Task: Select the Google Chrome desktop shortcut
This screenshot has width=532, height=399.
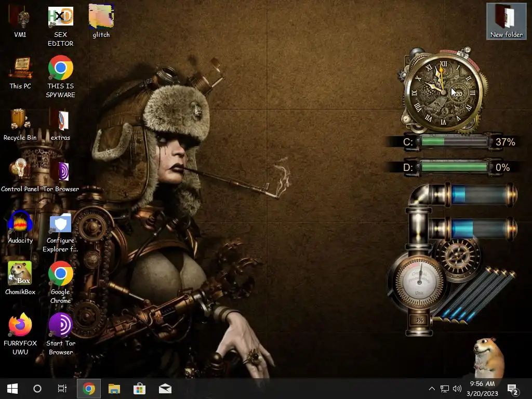Action: coord(60,283)
